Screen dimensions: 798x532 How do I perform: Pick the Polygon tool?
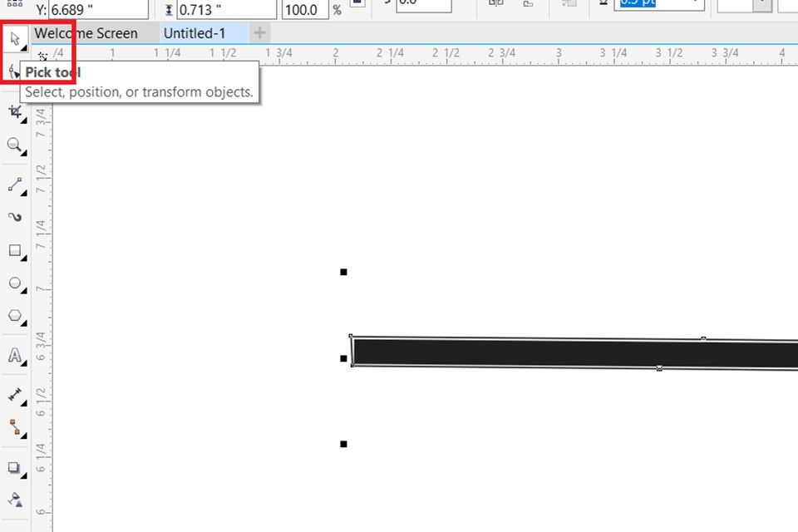tap(15, 317)
